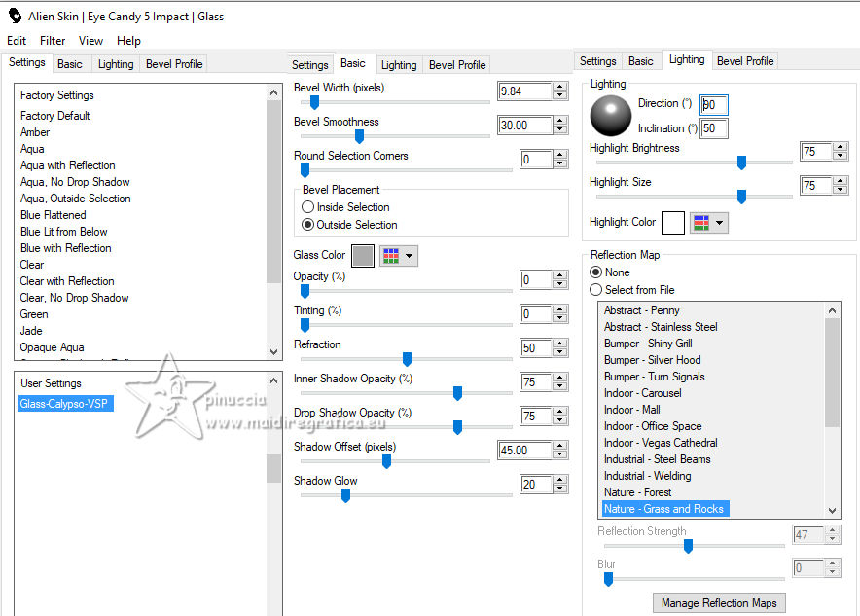The image size is (860, 616).
Task: Open the Glass Color palette grid icon
Action: coord(391,256)
